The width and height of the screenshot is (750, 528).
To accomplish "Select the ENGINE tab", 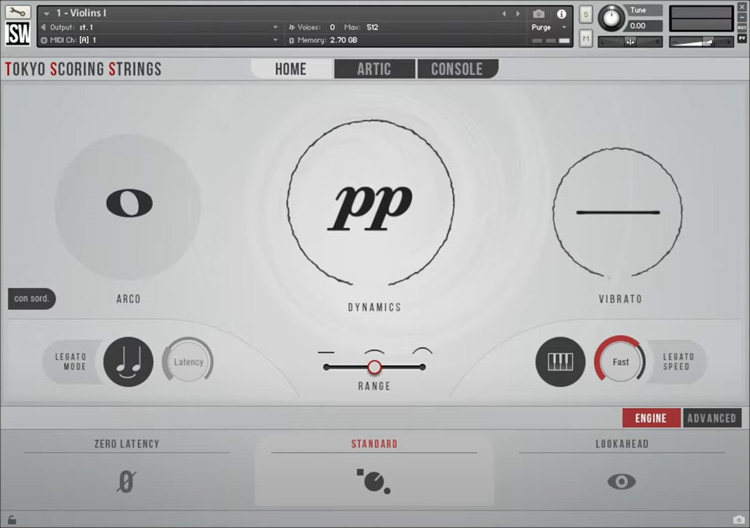I will (651, 418).
